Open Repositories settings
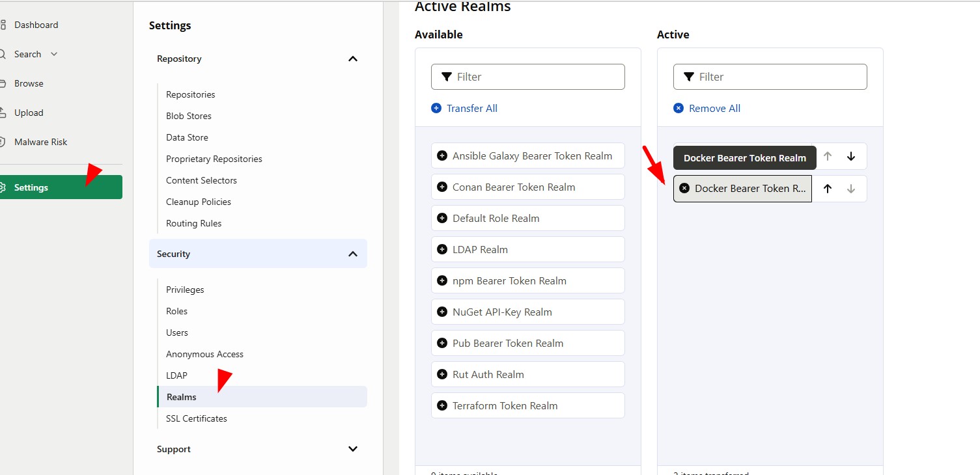Image resolution: width=980 pixels, height=475 pixels. [x=190, y=94]
